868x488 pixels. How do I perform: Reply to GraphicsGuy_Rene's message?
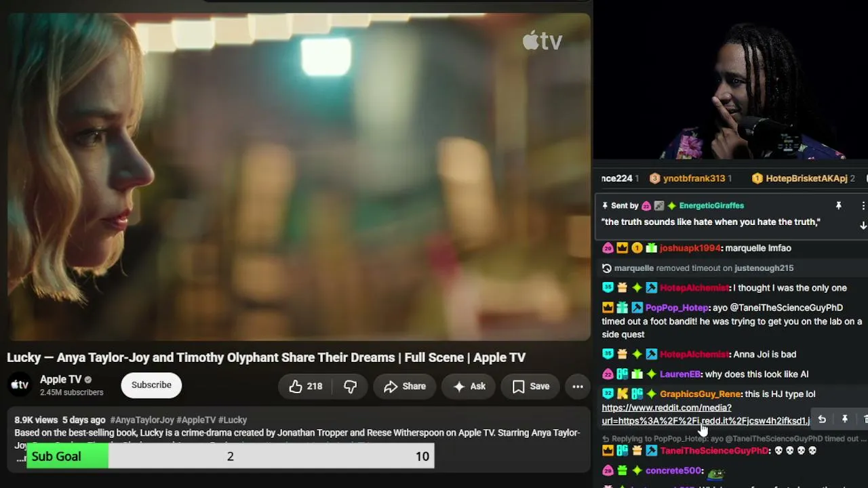(x=822, y=420)
